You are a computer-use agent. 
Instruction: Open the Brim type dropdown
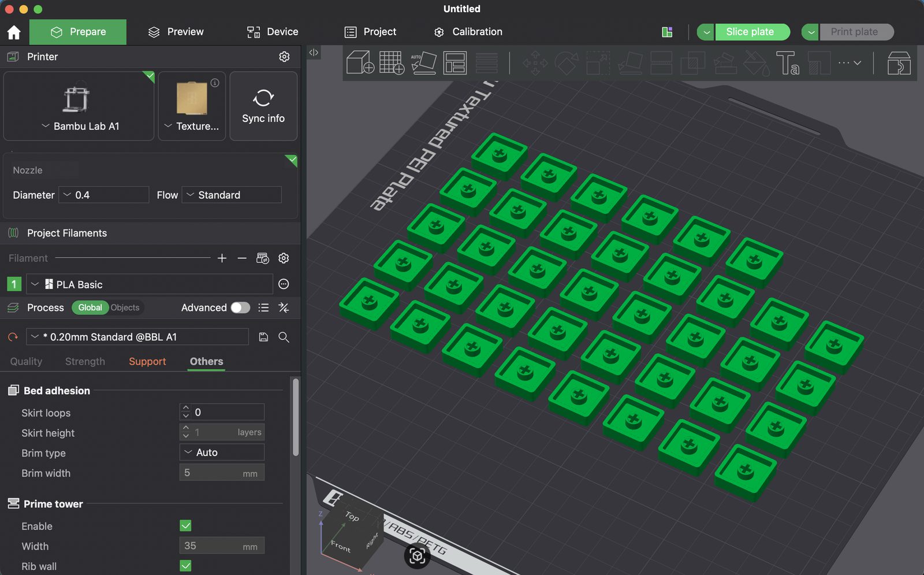click(222, 452)
